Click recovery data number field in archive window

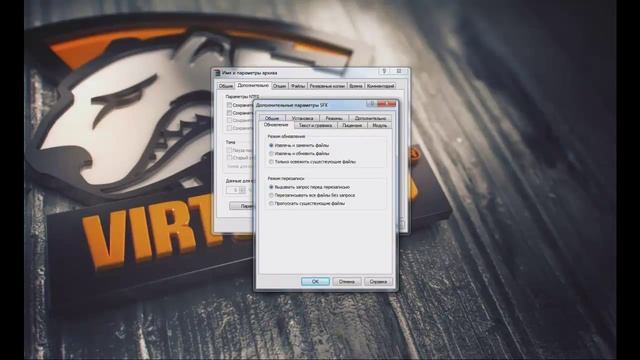tap(233, 190)
